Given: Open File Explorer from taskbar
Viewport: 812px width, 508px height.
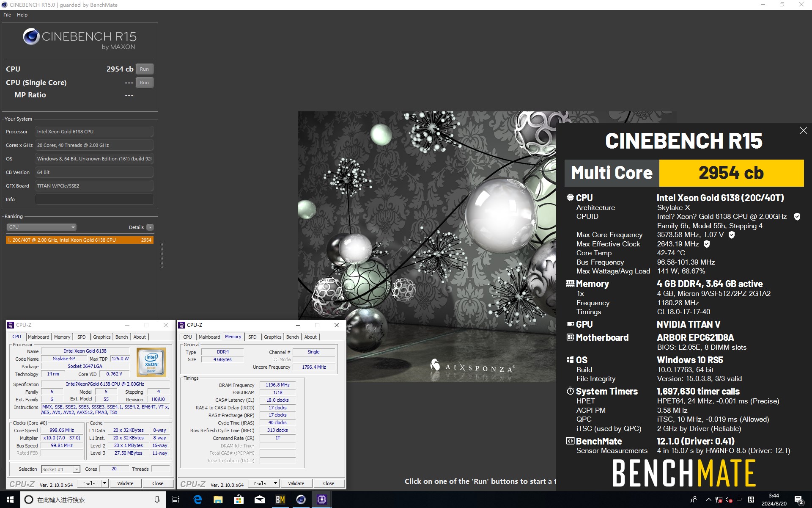Looking at the screenshot, I should pos(218,500).
